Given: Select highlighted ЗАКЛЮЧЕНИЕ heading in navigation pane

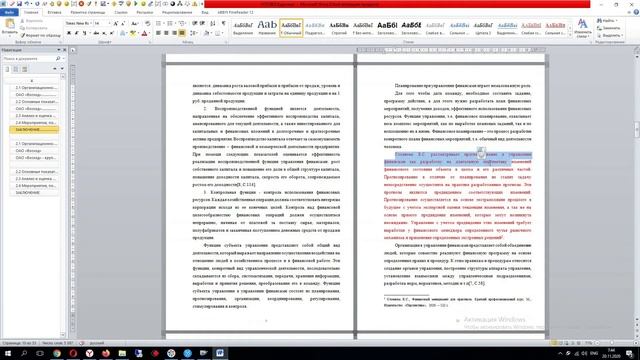Looking at the screenshot, I should tap(34, 129).
